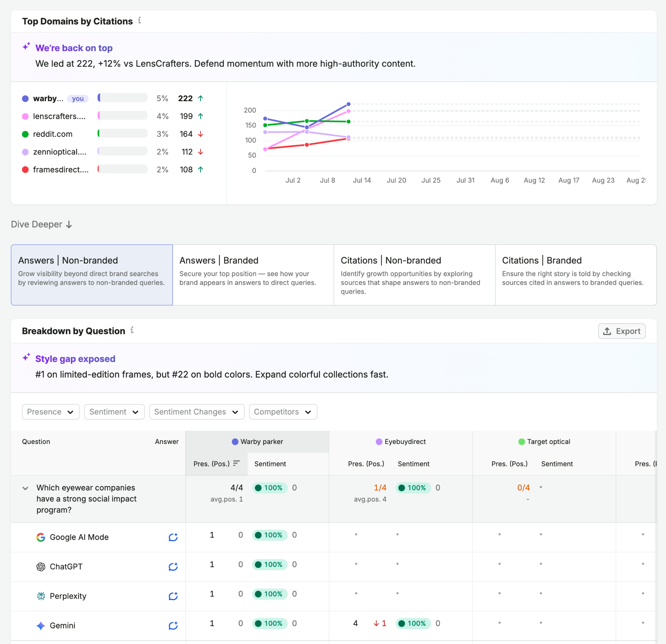Sort by Warby parker Pres. (Pos.) sort icon
Image resolution: width=666 pixels, height=644 pixels.
click(x=236, y=463)
